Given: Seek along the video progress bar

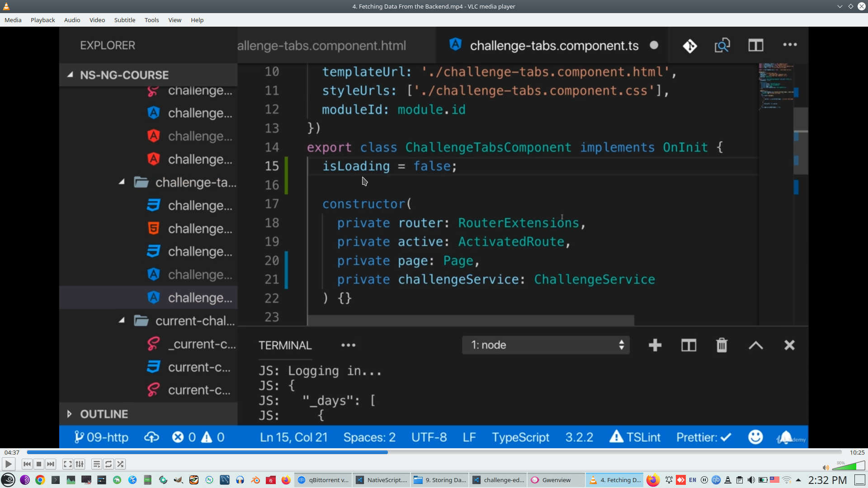Looking at the screenshot, I should click(434, 452).
